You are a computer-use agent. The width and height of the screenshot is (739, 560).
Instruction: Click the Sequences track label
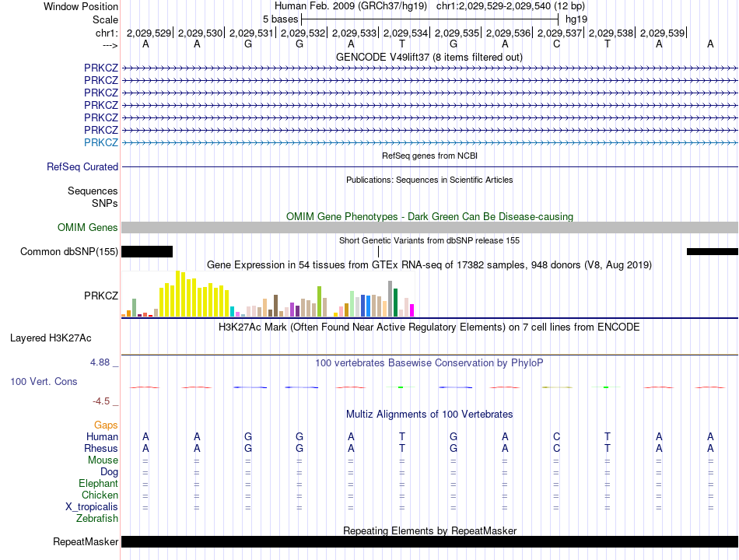[93, 191]
